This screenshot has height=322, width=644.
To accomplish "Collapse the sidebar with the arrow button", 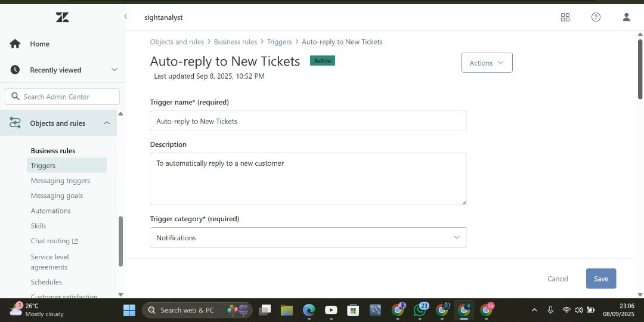I will (x=125, y=17).
